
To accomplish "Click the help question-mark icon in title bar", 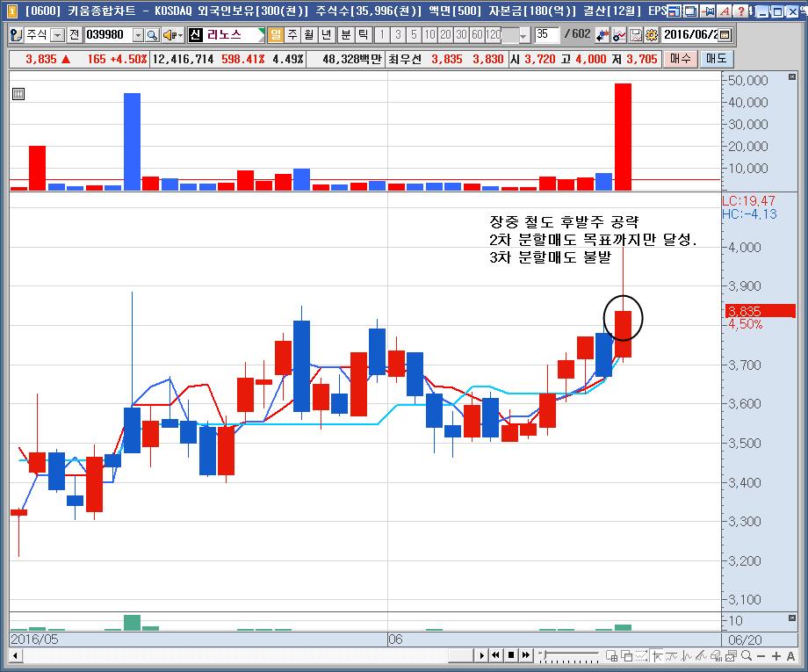I will [741, 11].
